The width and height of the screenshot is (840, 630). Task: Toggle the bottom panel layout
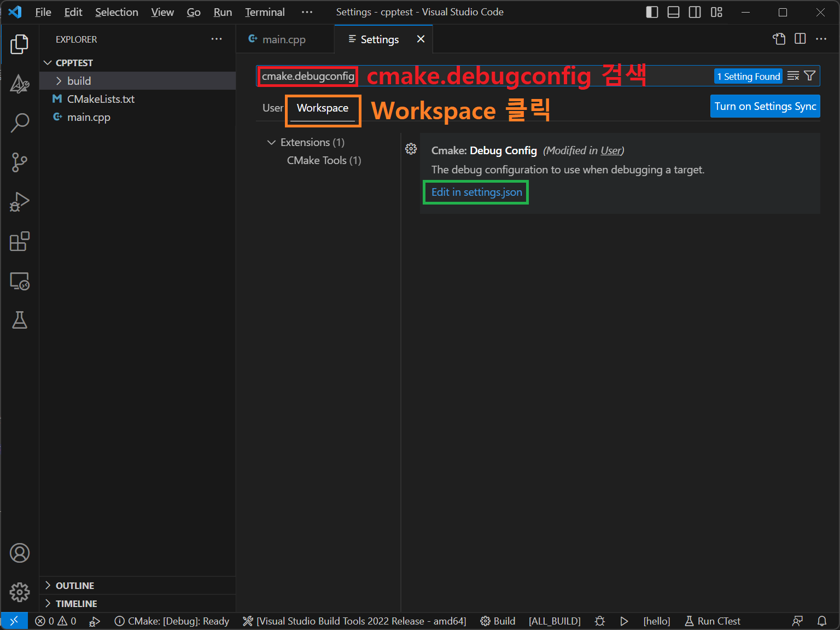(673, 12)
